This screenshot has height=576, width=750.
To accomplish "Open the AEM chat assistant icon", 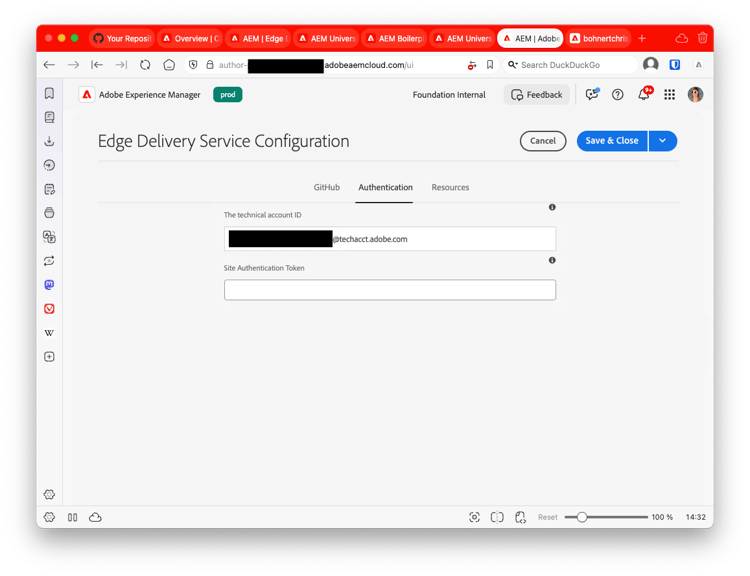I will point(592,94).
